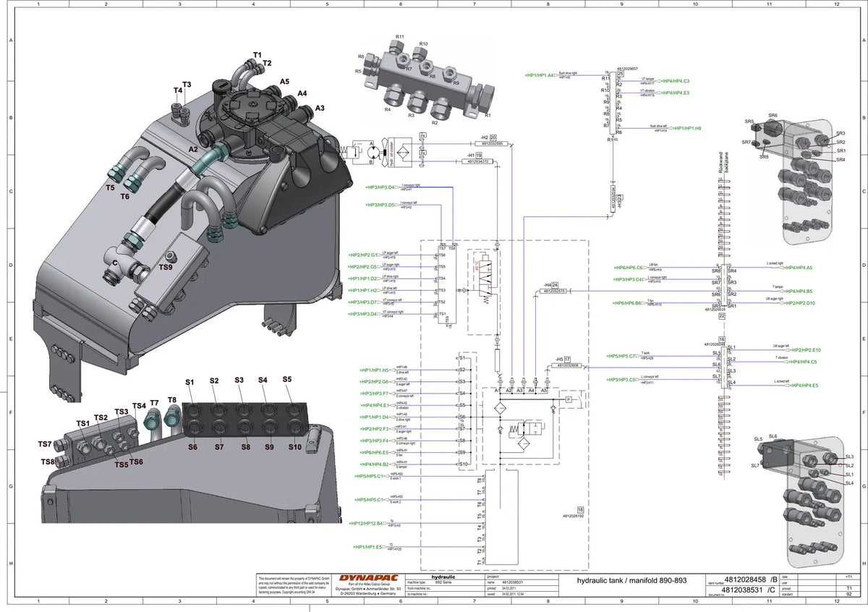Viewport: 868px width, 612px height.
Task: Click the =HP3/HP3.D7 reference
Action: point(362,302)
